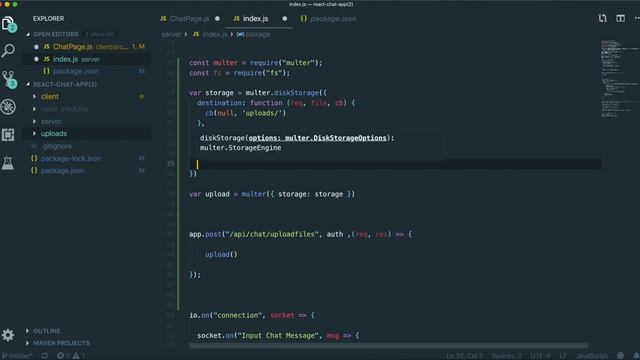Open the Explorer view in activity bar
640x360 pixels.
point(8,24)
